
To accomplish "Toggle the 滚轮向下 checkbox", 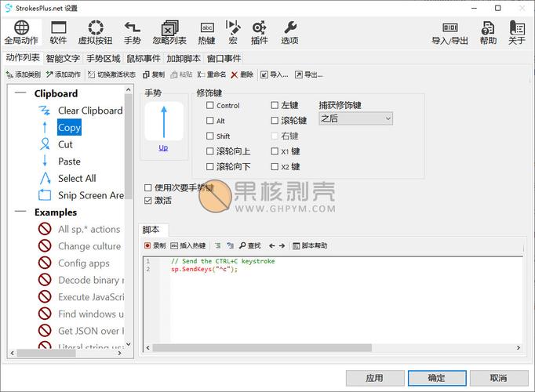I will coord(210,166).
